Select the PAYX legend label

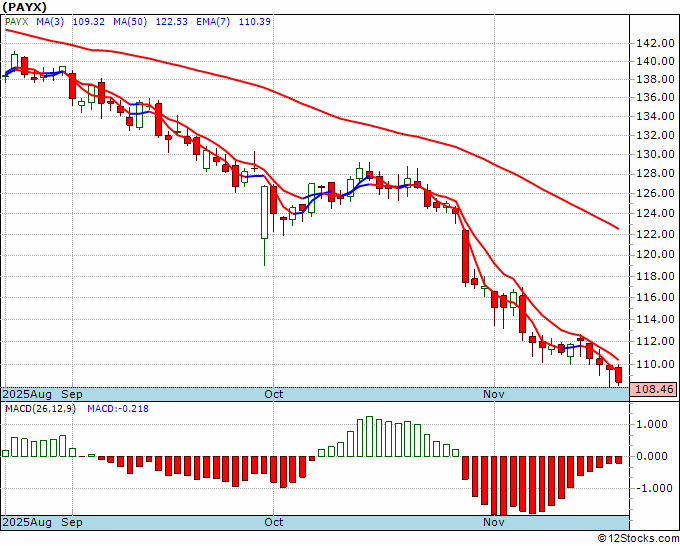point(17,22)
